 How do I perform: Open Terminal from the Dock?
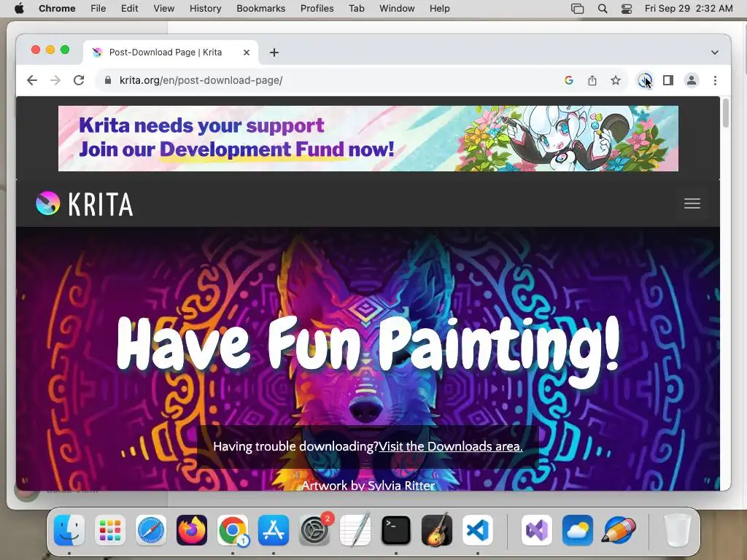pos(396,530)
